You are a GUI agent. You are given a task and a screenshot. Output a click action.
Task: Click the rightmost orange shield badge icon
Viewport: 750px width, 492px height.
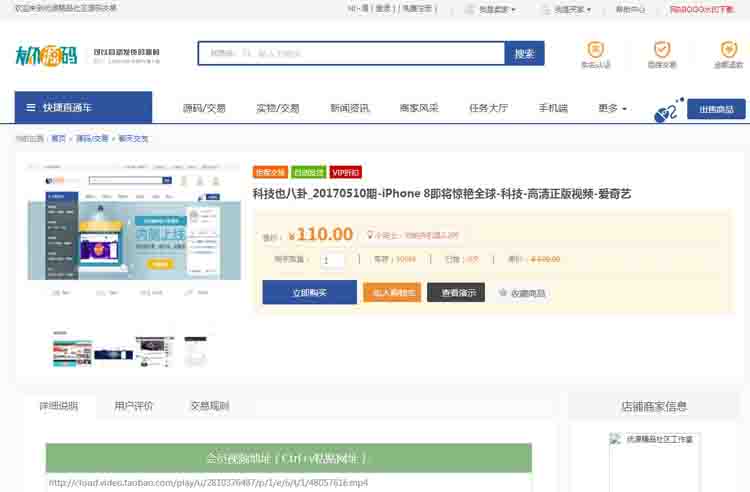[728, 49]
